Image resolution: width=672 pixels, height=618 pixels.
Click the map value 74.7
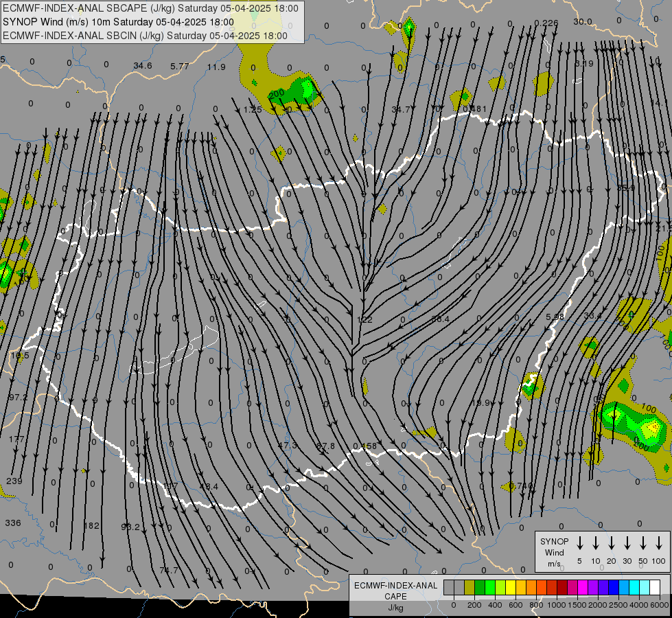pyautogui.click(x=168, y=570)
